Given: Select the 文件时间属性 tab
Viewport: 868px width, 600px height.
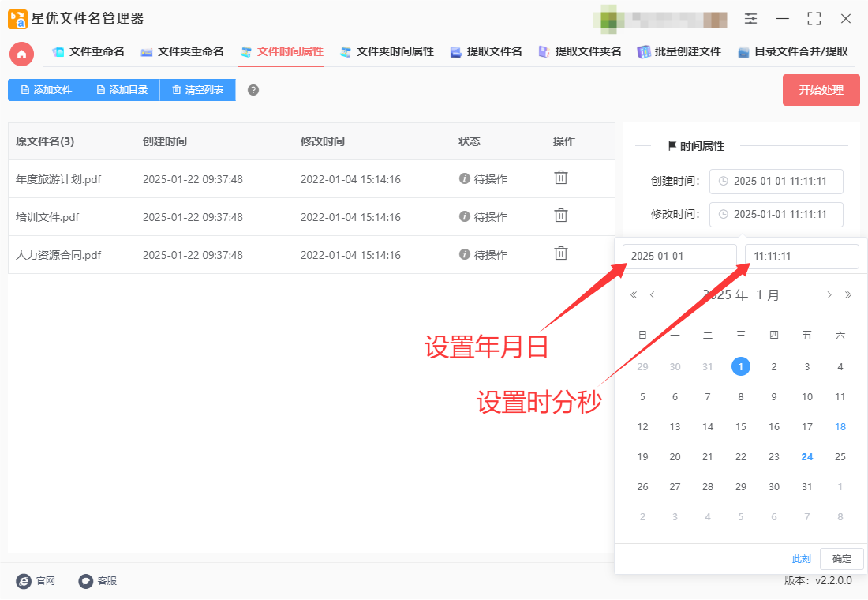Looking at the screenshot, I should tap(281, 52).
